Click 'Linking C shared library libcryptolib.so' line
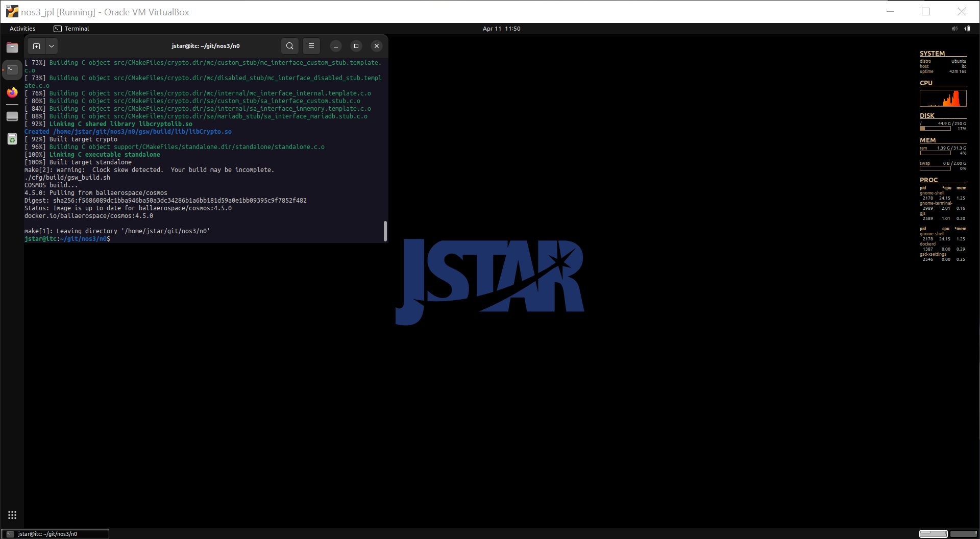Screen dimensions: 980x539 click(109, 124)
